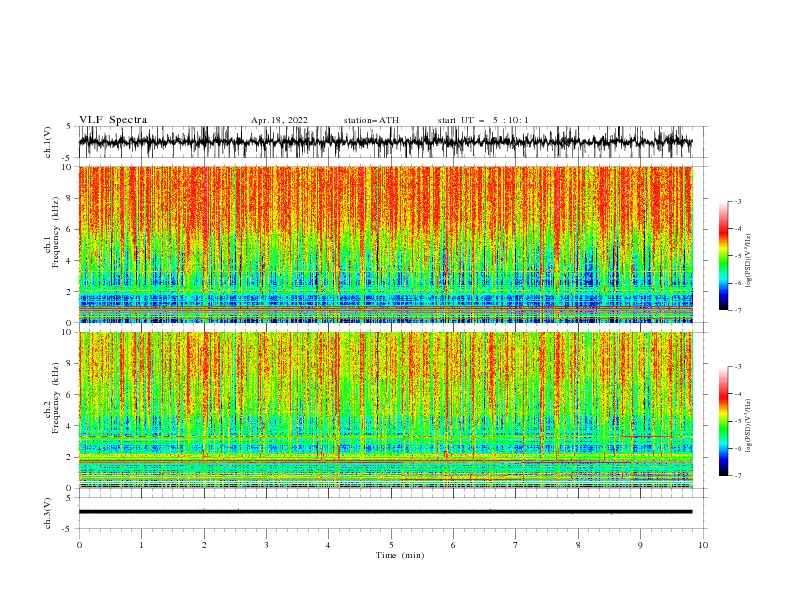Screen dimensions: 792x612
Task: Click the ch.2 PSD color scale bar
Action: (723, 421)
